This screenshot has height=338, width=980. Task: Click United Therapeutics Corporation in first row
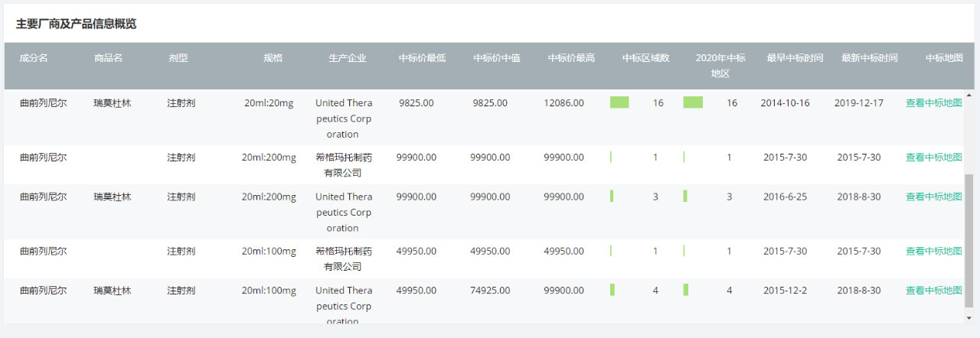click(344, 119)
